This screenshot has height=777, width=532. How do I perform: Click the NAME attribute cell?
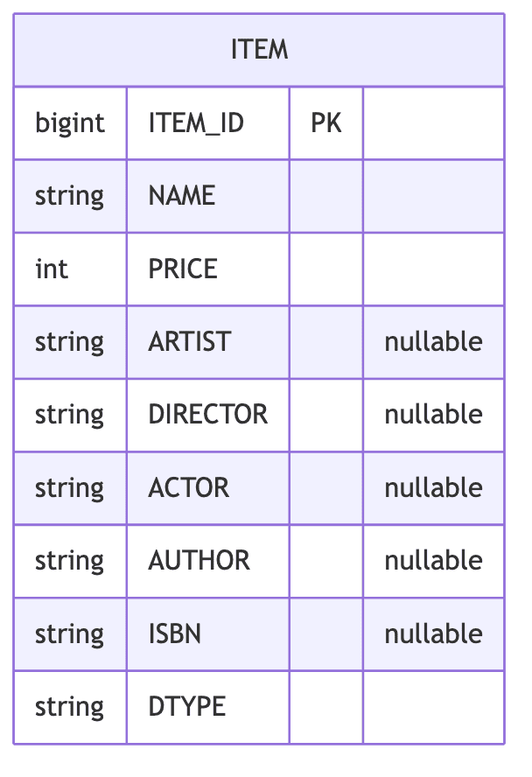(182, 196)
